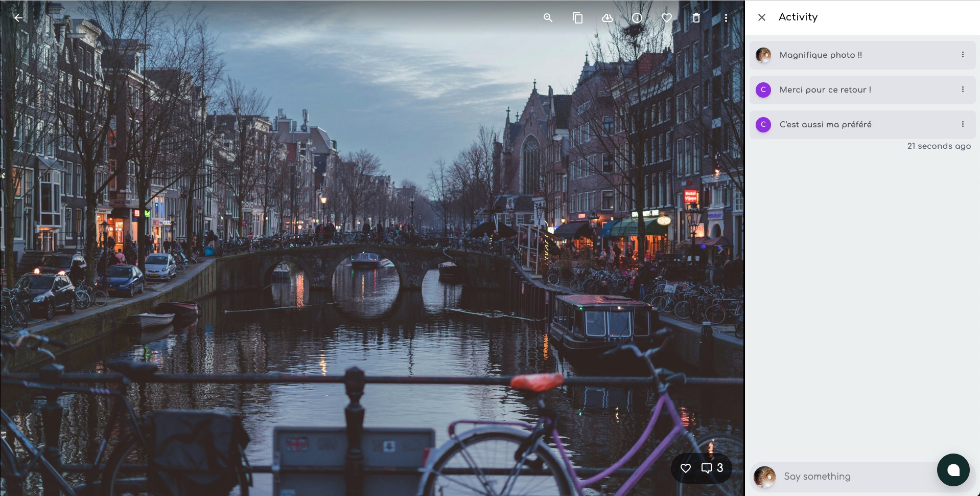Select the 'C'est aussi ma préféré' comment text
980x496 pixels.
[826, 125]
